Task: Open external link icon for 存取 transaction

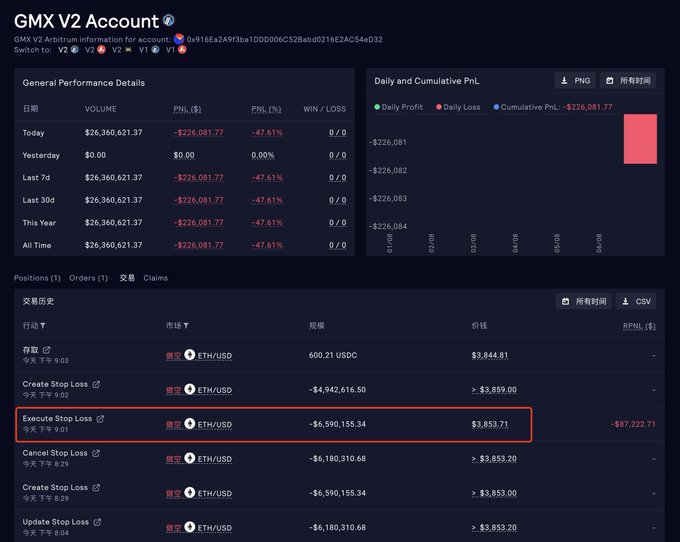Action: click(x=46, y=349)
